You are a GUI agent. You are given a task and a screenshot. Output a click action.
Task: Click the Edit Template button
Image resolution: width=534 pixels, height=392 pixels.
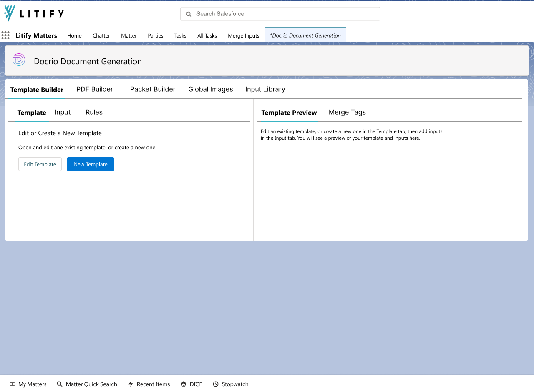[x=40, y=164]
